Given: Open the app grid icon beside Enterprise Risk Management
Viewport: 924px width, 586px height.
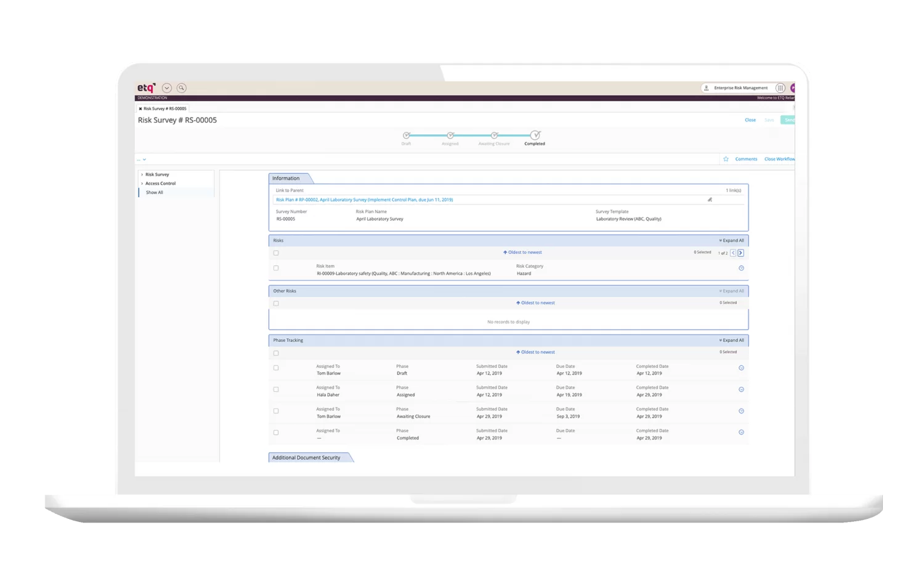Looking at the screenshot, I should [780, 87].
